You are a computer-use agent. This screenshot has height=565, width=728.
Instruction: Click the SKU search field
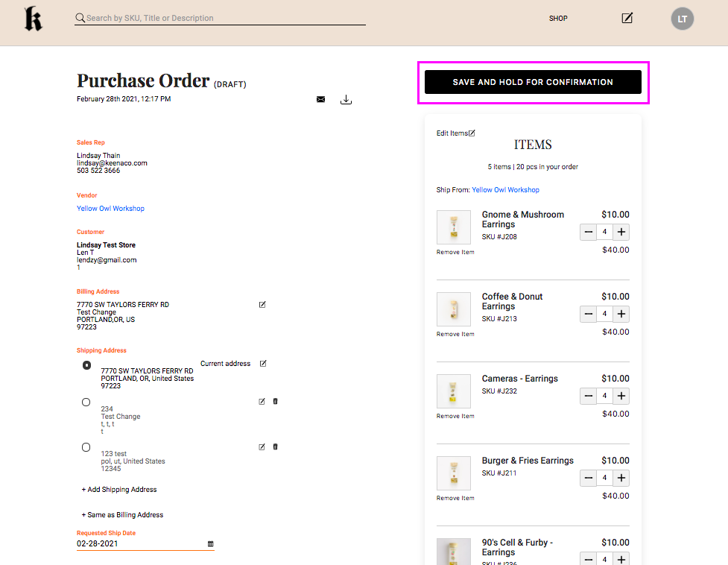point(224,18)
